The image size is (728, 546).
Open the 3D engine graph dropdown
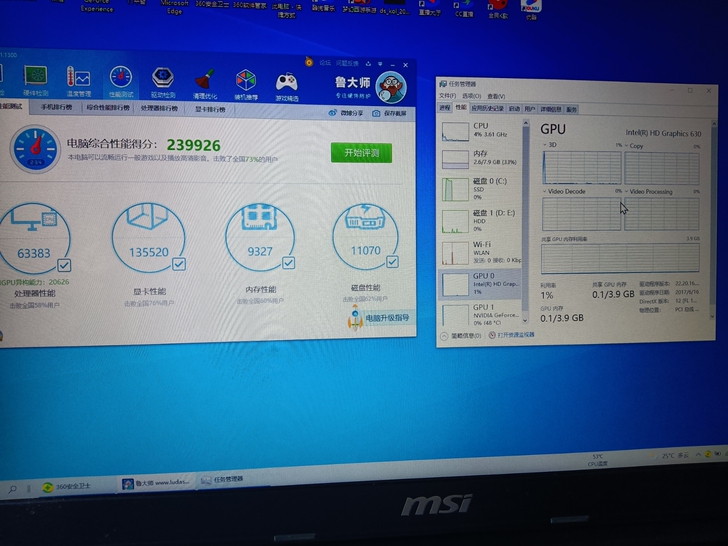pyautogui.click(x=545, y=144)
